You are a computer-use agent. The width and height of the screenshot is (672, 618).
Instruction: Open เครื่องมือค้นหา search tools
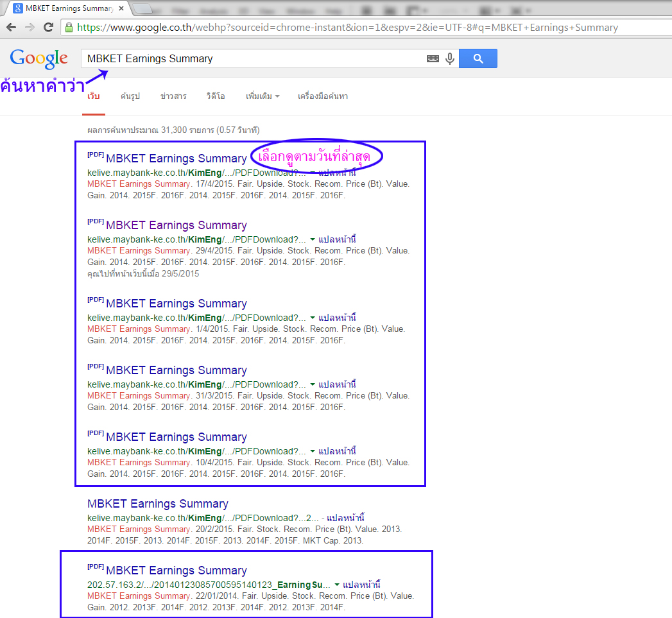323,96
